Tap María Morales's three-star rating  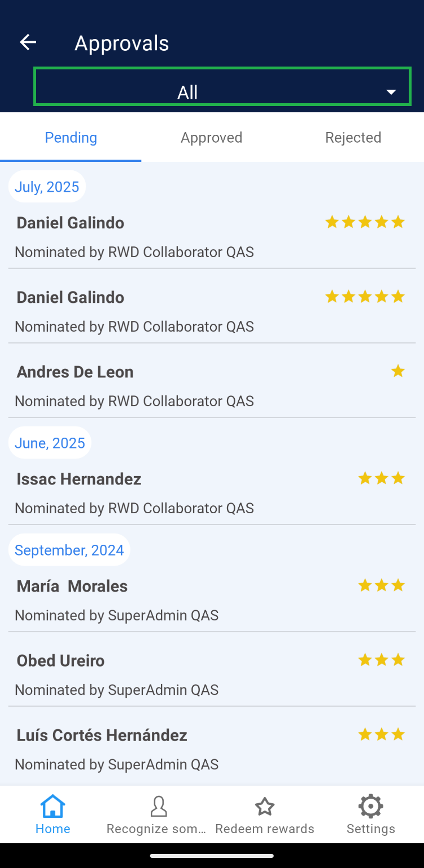(382, 586)
